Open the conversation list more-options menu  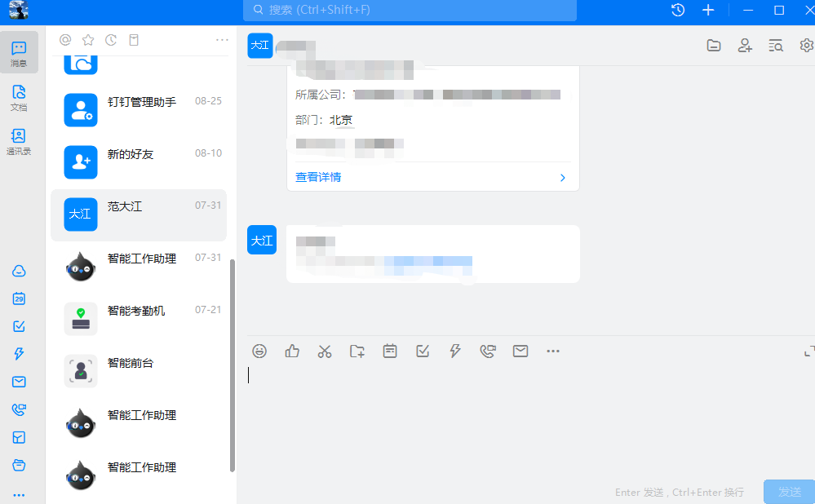tap(222, 40)
